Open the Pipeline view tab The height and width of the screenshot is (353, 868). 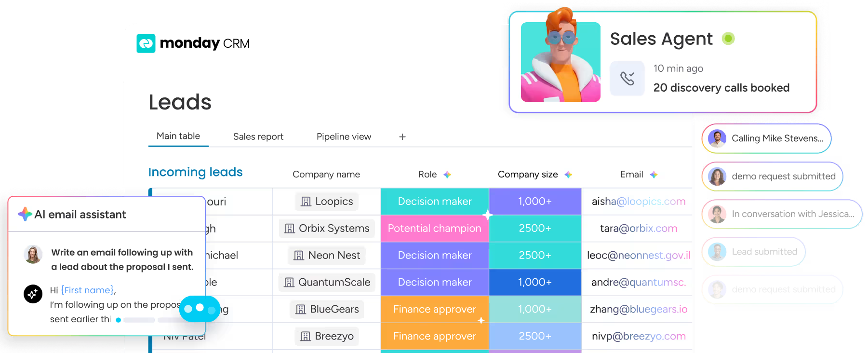[x=344, y=137]
